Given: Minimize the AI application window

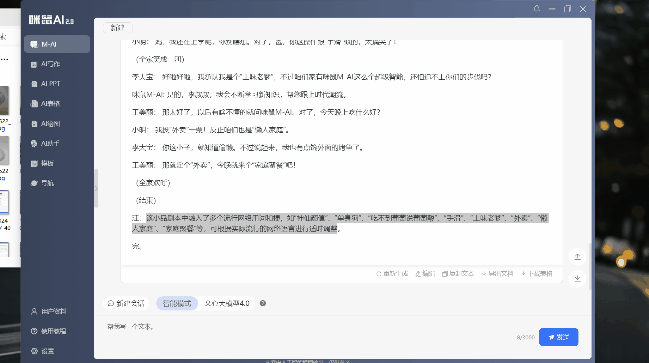Looking at the screenshot, I should click(x=552, y=9).
